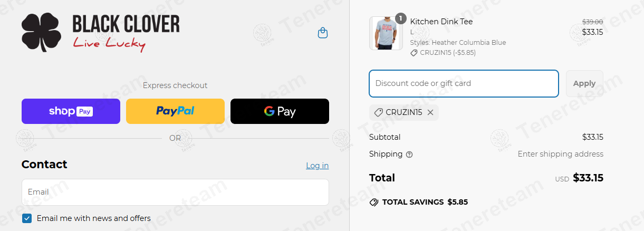Choose Google Pay express checkout
644x231 pixels.
(x=280, y=111)
